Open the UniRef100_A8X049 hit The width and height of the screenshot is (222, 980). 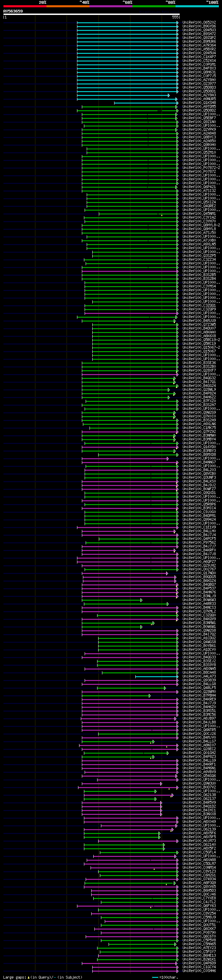pos(199,821)
